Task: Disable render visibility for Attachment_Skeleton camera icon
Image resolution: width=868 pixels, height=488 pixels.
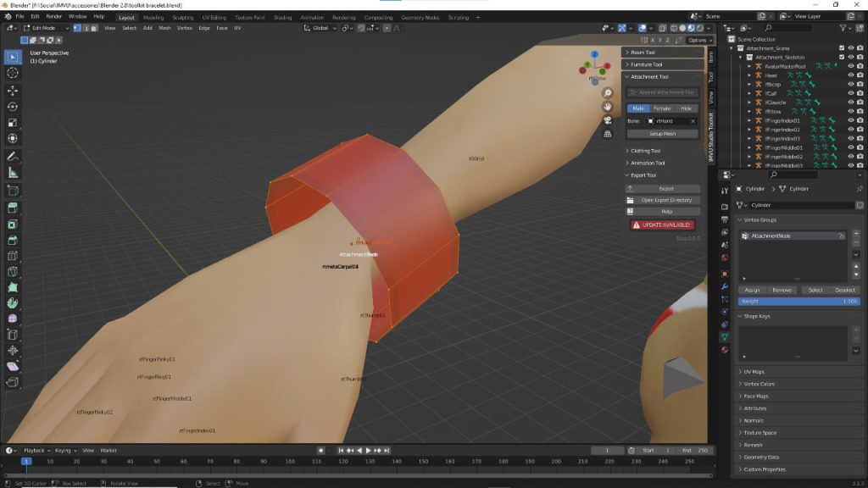Action: 860,57
